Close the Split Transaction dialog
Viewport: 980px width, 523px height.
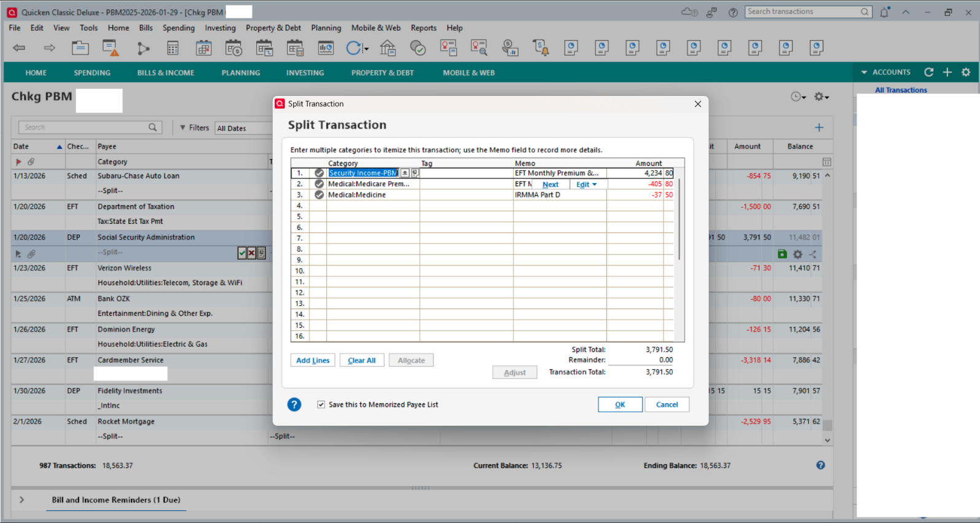697,104
